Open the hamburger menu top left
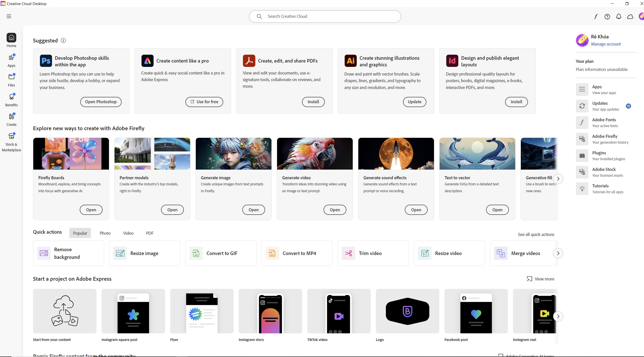The height and width of the screenshot is (357, 644). pyautogui.click(x=9, y=16)
